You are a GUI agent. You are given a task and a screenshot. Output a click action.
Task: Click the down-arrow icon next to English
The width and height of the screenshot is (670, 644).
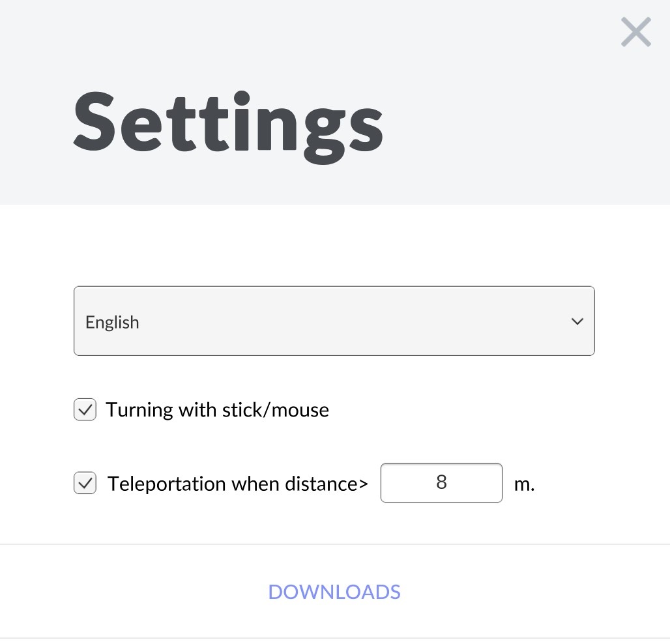(577, 321)
